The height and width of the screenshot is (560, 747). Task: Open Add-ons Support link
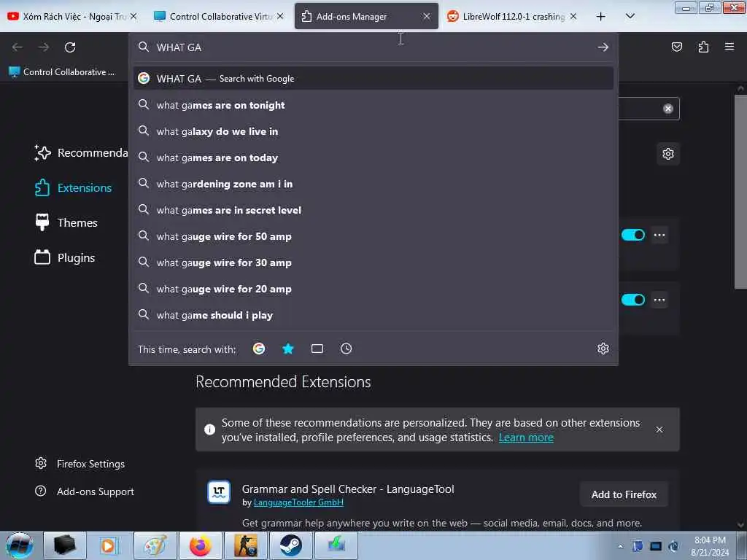85,491
